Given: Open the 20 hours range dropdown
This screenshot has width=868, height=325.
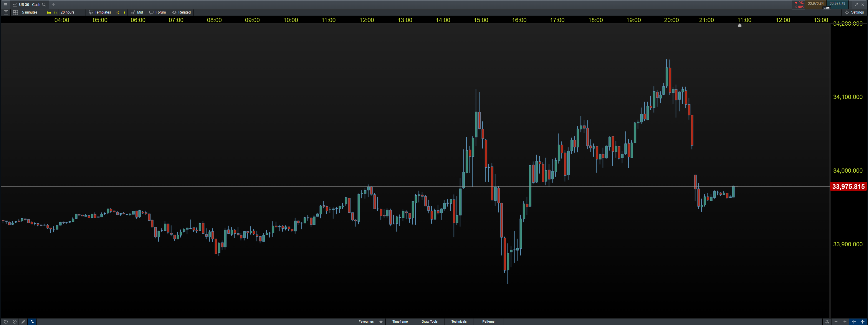Looking at the screenshot, I should (x=67, y=12).
